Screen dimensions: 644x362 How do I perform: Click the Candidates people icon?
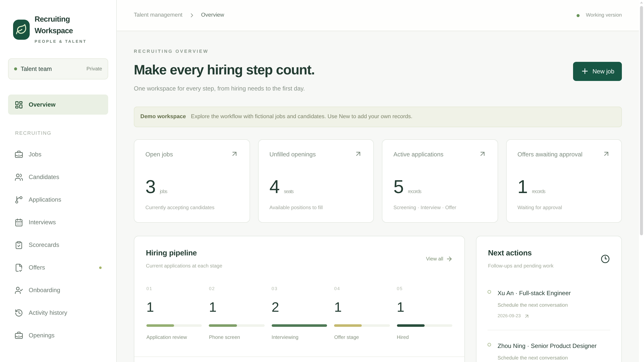[19, 177]
